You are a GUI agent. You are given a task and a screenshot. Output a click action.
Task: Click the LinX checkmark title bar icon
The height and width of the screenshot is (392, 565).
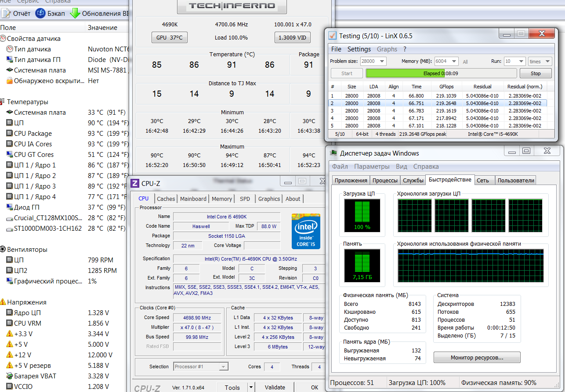333,36
